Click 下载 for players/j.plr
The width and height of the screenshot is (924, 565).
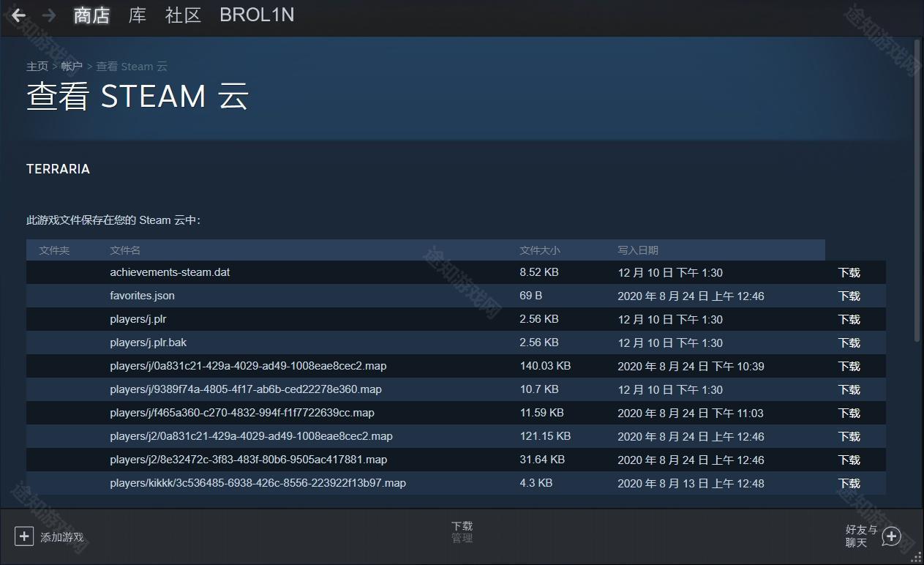849,319
